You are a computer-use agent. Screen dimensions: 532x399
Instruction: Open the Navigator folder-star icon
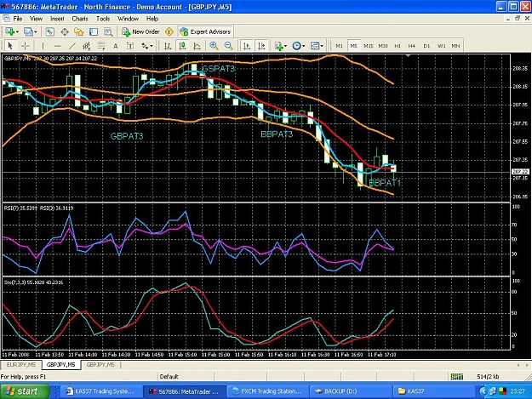78,31
